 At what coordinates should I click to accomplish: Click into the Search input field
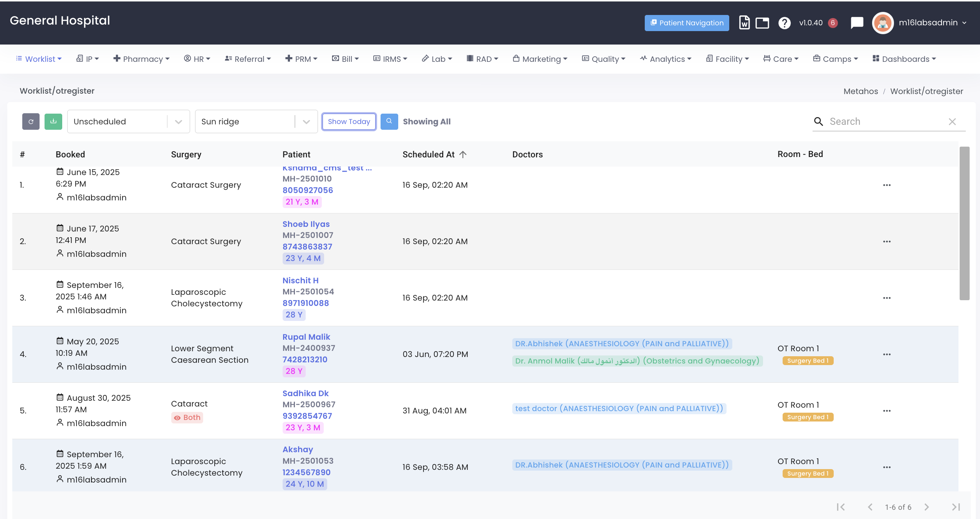[x=883, y=122]
